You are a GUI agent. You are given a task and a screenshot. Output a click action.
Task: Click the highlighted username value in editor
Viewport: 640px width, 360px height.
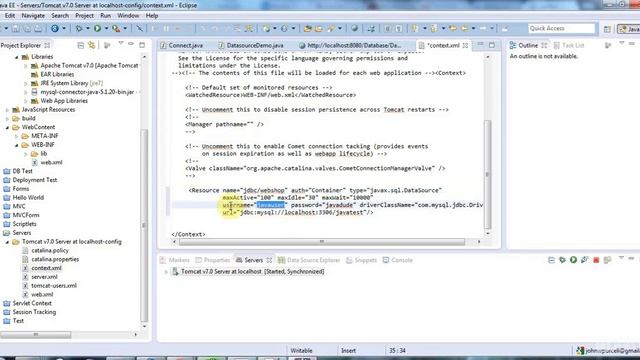(271, 205)
